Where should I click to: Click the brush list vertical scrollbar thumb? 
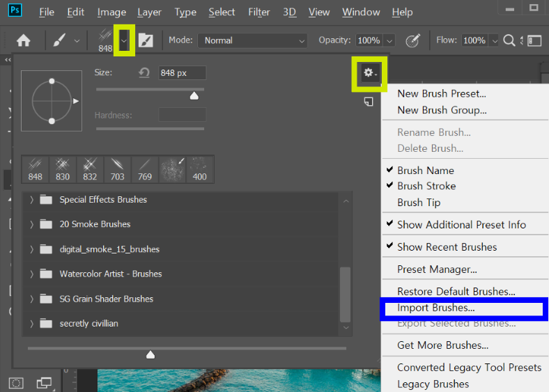pyautogui.click(x=346, y=295)
